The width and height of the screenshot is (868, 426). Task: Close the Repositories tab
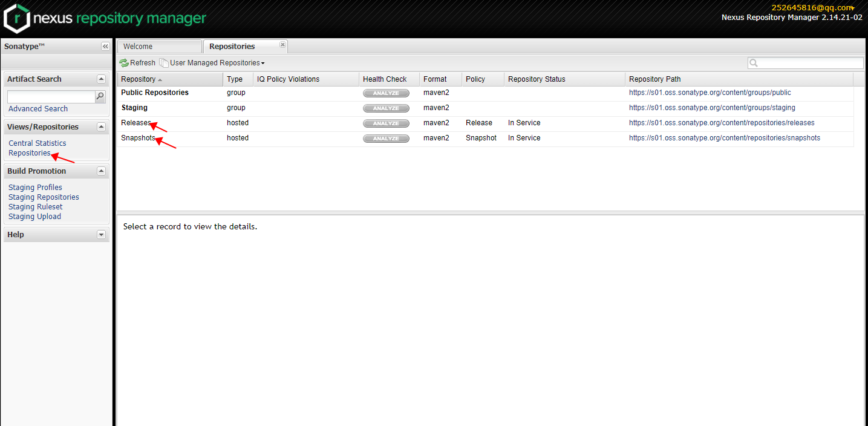point(282,44)
